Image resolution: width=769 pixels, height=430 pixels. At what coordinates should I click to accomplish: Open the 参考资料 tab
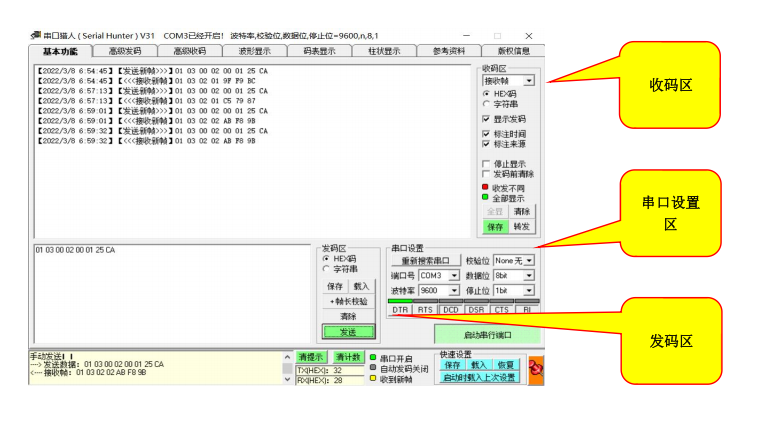(x=449, y=51)
